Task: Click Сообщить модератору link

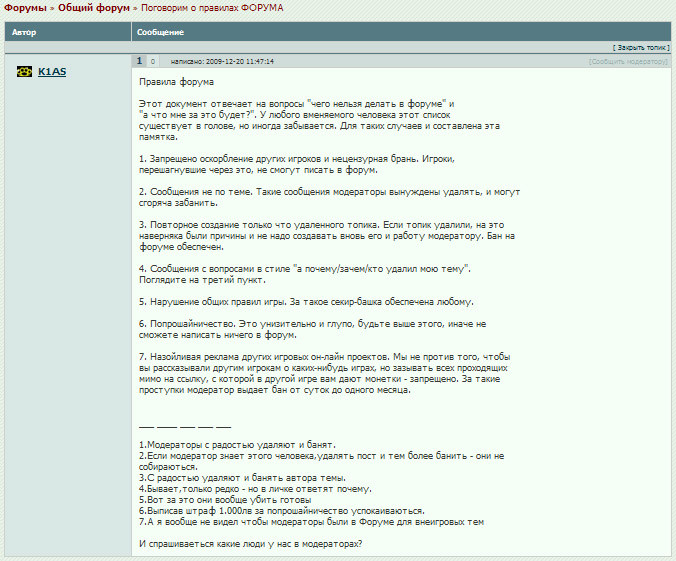Action: [x=628, y=62]
